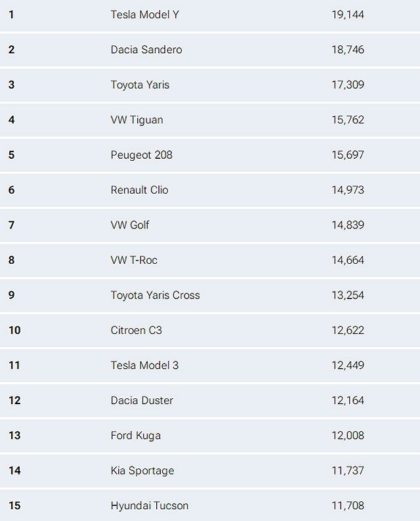Select the Citroen C3 entry
This screenshot has width=420, height=521.
136,330
